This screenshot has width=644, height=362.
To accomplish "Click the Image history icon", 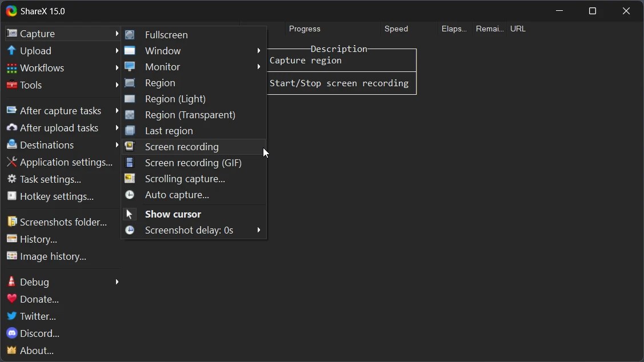I will pyautogui.click(x=12, y=256).
